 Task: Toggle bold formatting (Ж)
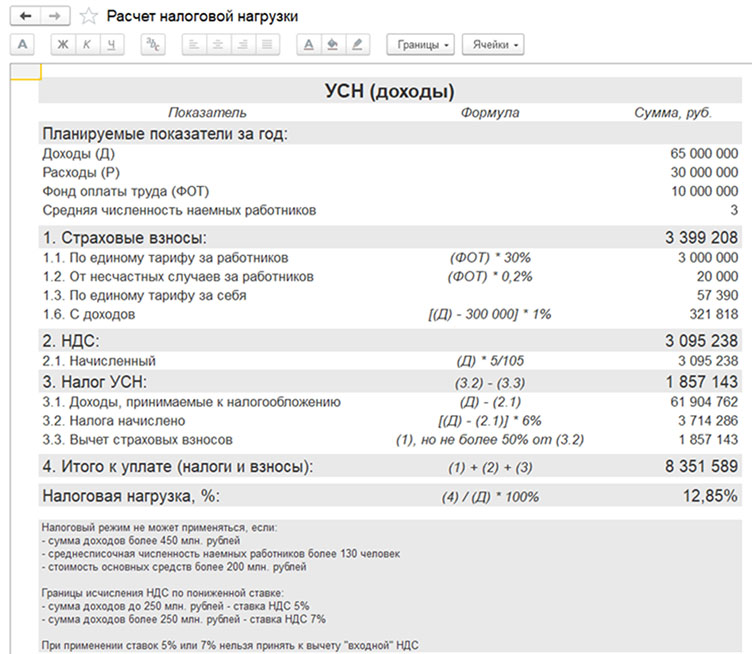[63, 45]
